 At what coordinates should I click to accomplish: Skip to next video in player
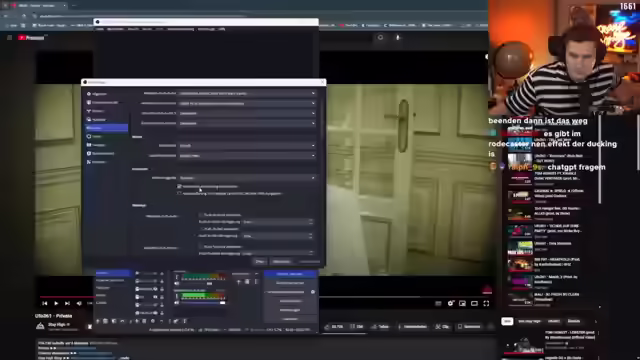point(67,303)
